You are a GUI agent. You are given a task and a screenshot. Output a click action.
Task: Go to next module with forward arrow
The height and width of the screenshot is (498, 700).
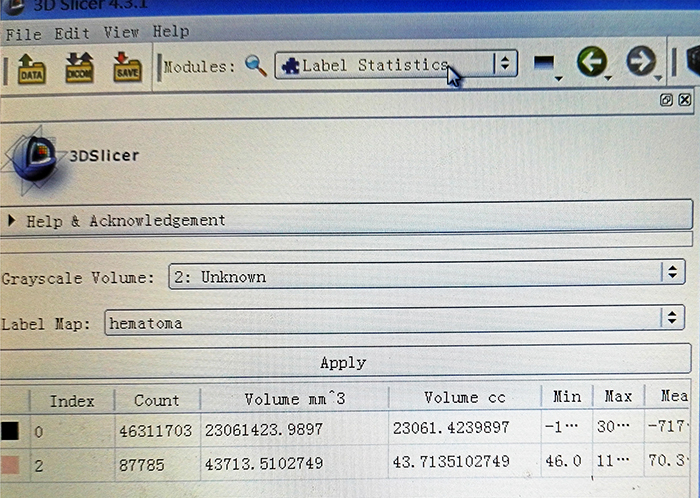tap(641, 61)
